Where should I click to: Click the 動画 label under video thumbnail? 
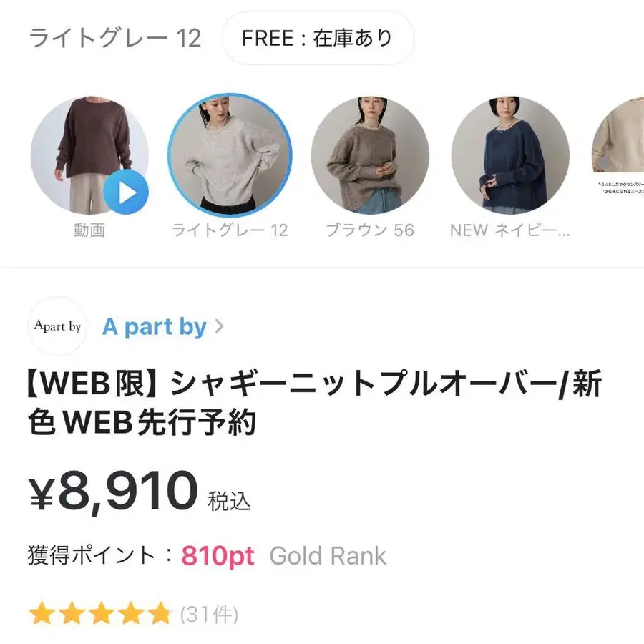click(89, 230)
